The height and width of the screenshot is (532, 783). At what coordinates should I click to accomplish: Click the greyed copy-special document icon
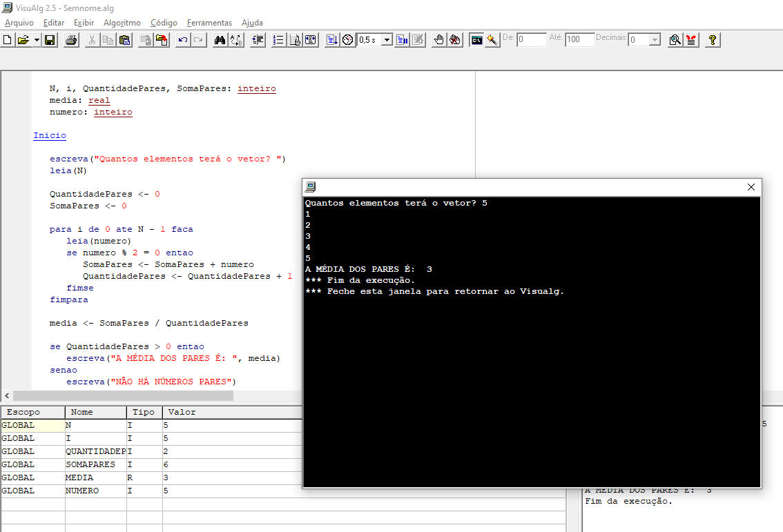(x=146, y=40)
